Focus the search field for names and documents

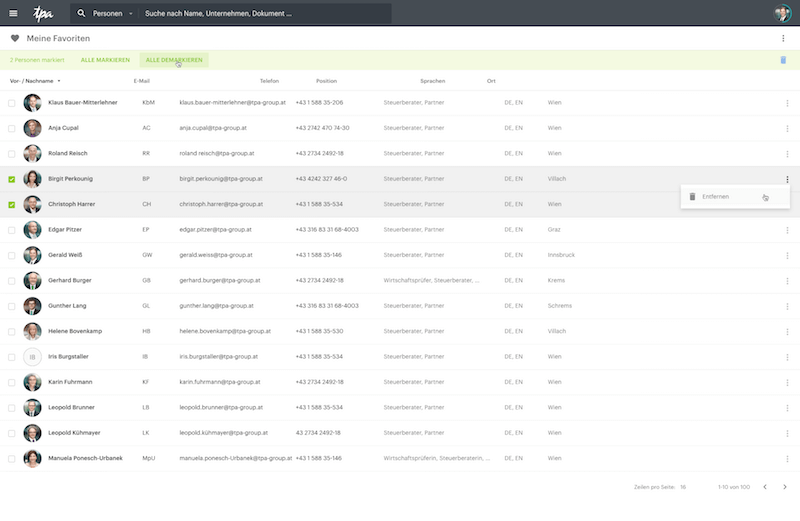click(x=265, y=14)
